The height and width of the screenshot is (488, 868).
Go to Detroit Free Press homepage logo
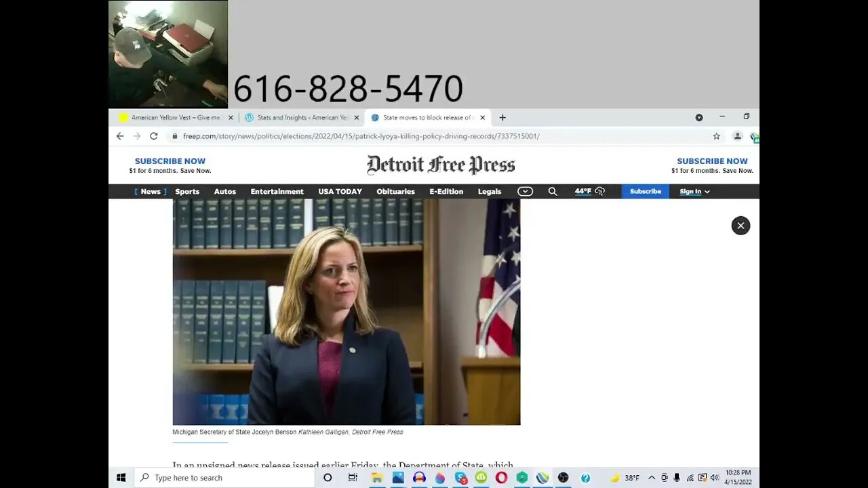tap(441, 165)
